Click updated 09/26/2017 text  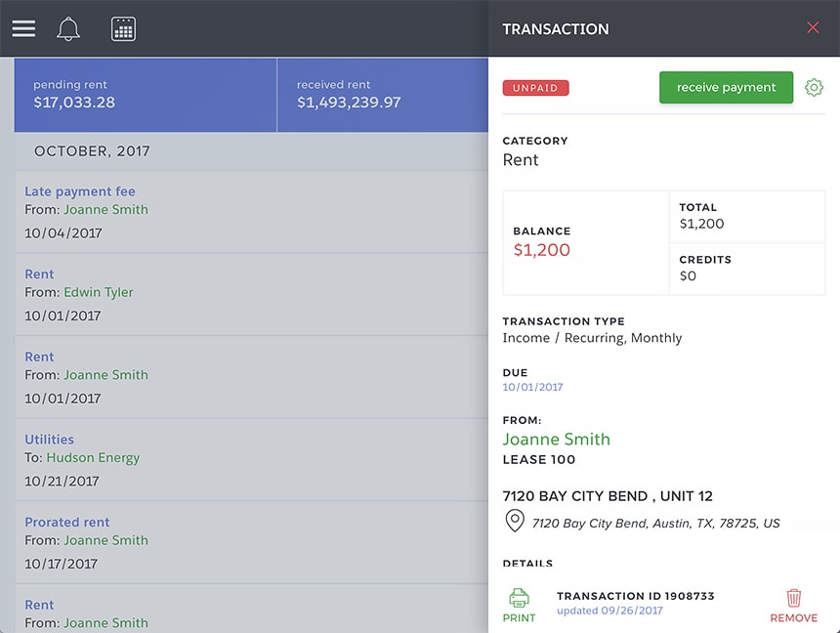pos(609,611)
